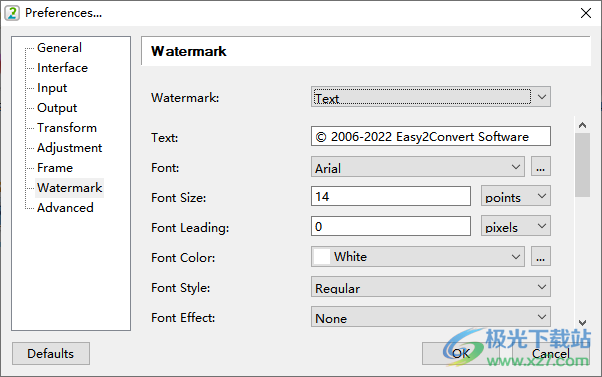Select General in the preferences tree
The width and height of the screenshot is (602, 377).
pos(59,48)
